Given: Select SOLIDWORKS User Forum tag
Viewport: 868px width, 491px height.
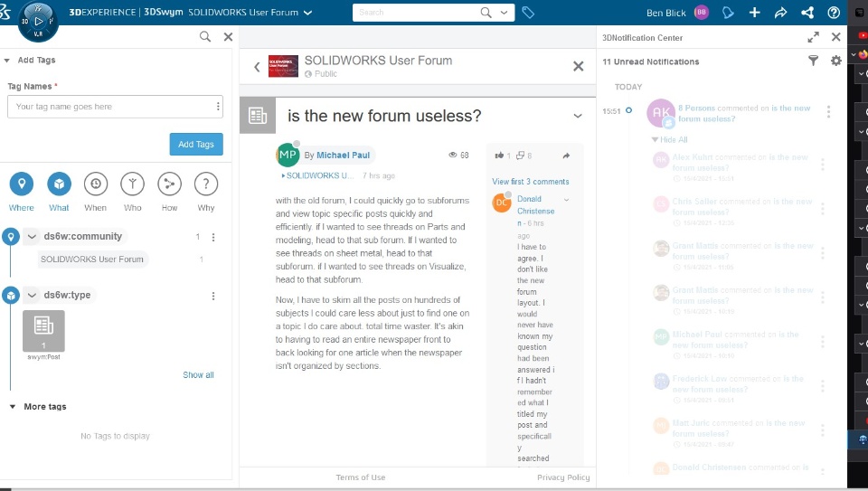Looking at the screenshot, I should click(92, 259).
